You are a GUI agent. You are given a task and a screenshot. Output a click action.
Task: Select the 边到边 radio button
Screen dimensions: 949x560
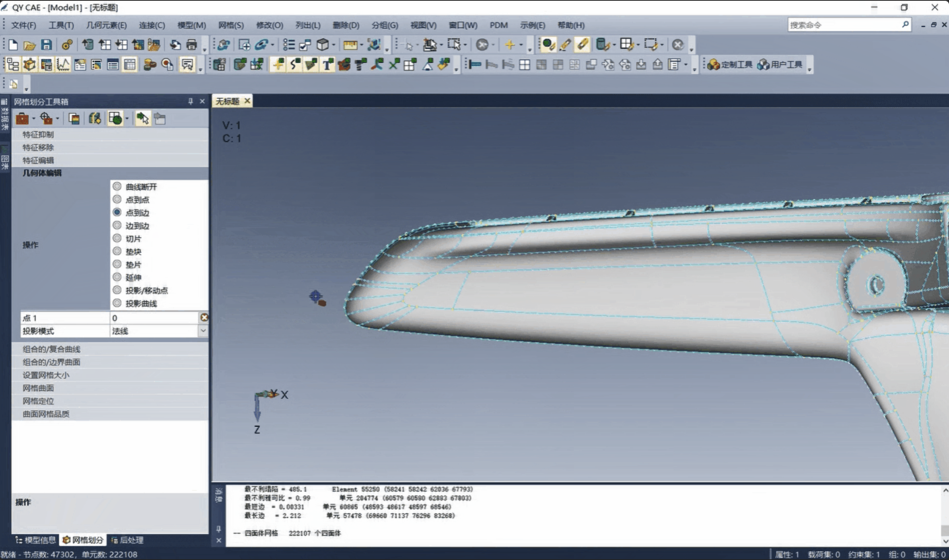(117, 226)
